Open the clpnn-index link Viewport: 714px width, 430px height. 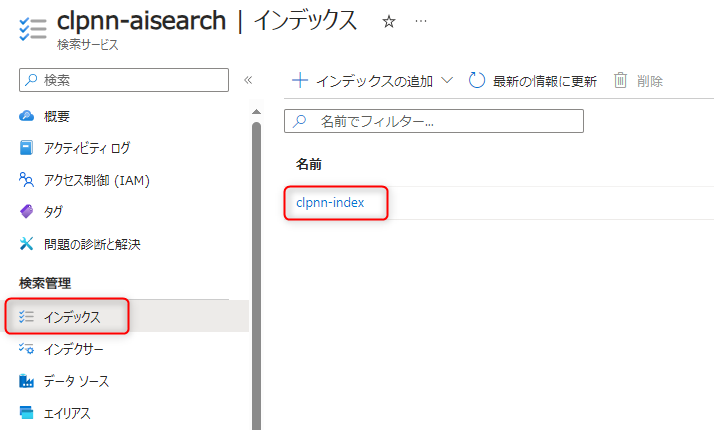click(x=330, y=203)
